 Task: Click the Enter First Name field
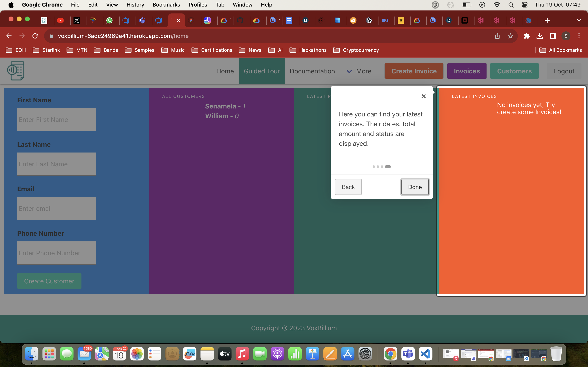pos(56,120)
